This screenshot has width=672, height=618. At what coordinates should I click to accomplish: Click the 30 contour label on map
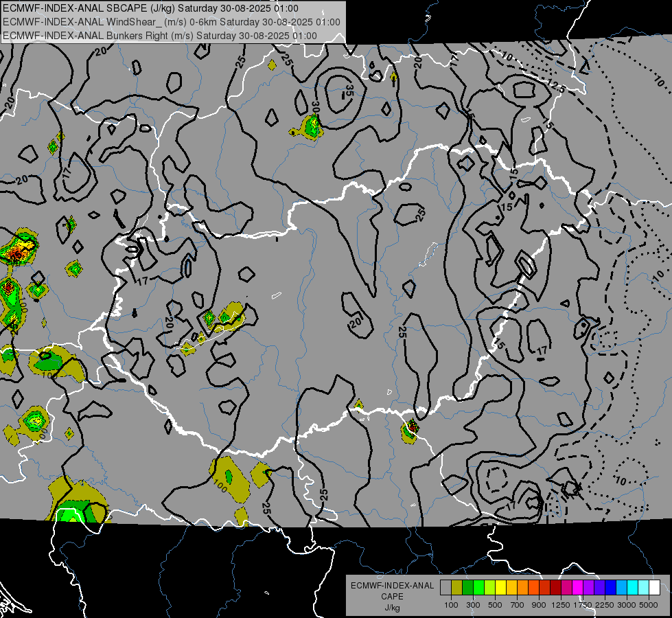pos(316,107)
